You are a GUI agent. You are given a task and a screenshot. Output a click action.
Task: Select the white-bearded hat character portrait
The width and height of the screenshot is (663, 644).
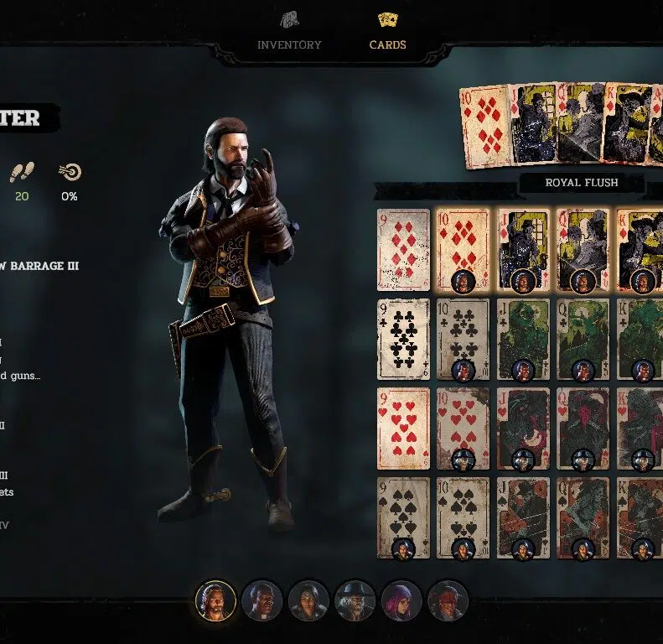pyautogui.click(x=355, y=600)
